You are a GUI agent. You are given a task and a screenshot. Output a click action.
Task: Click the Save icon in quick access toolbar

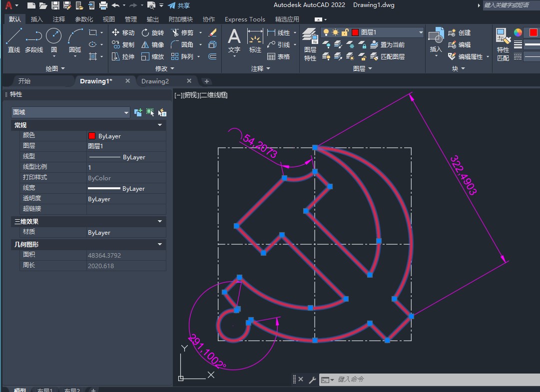(55, 5)
